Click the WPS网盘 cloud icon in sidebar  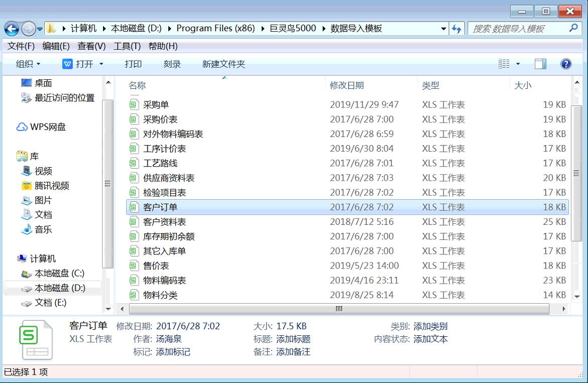click(x=22, y=127)
